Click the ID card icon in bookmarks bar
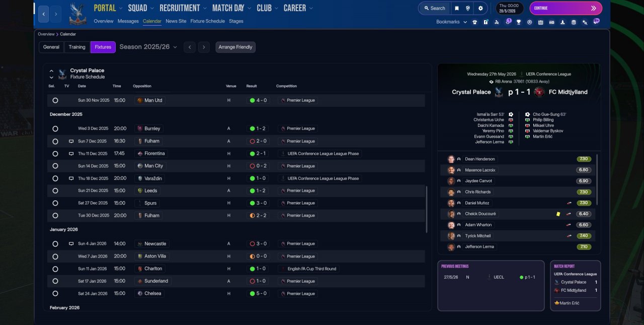This screenshot has height=325, width=644. pyautogui.click(x=551, y=22)
